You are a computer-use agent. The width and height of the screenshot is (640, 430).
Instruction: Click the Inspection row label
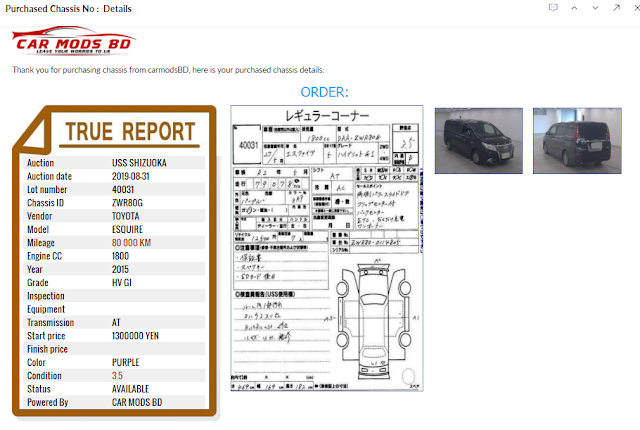[46, 296]
